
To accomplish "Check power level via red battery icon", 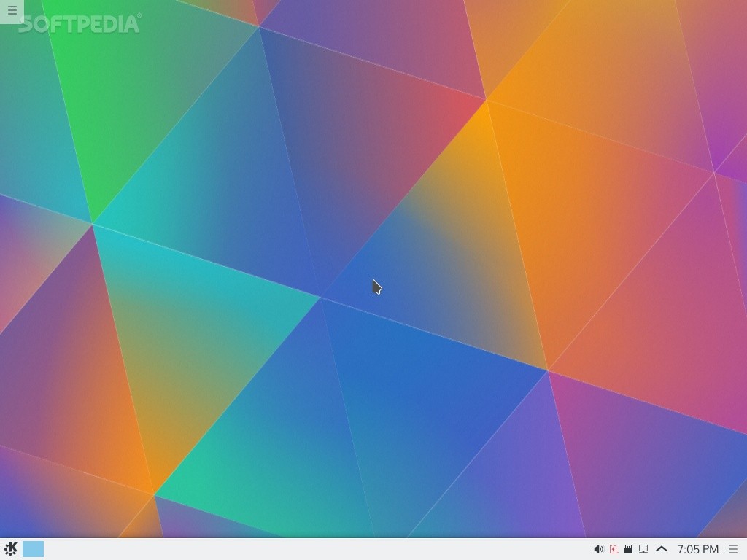I will pyautogui.click(x=614, y=549).
